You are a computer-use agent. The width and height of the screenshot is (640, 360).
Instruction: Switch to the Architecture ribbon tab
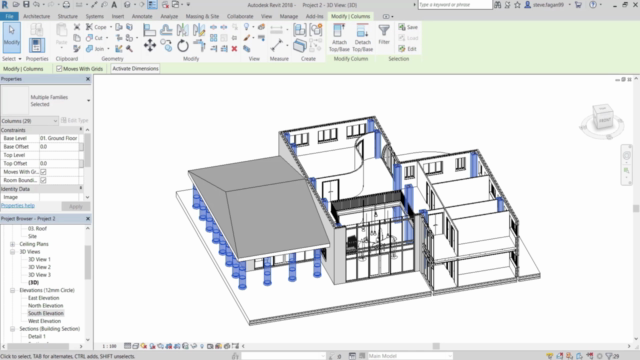tap(36, 16)
